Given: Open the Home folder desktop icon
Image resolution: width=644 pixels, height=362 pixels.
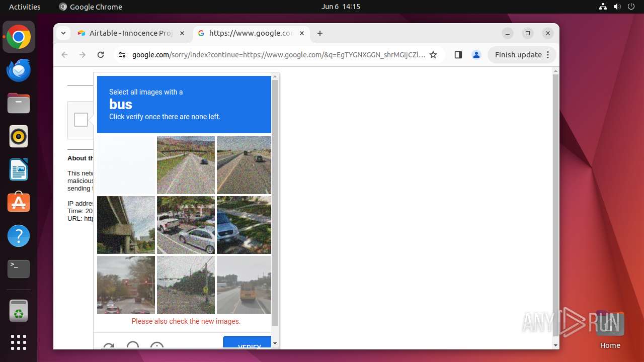Looking at the screenshot, I should pos(610,329).
